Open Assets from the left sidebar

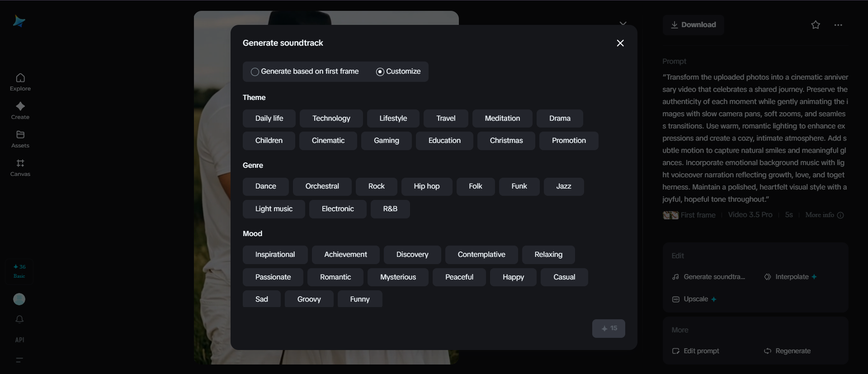[x=20, y=139]
